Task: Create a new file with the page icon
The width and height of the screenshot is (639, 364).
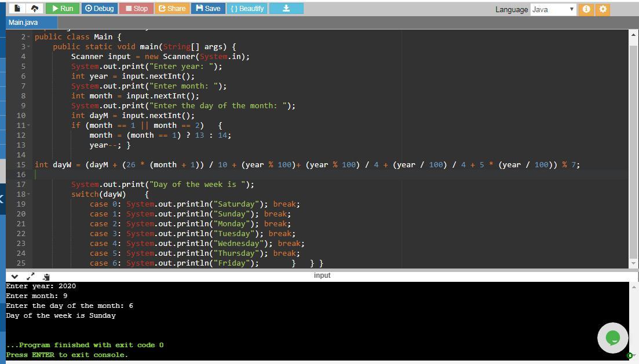Action: click(17, 9)
